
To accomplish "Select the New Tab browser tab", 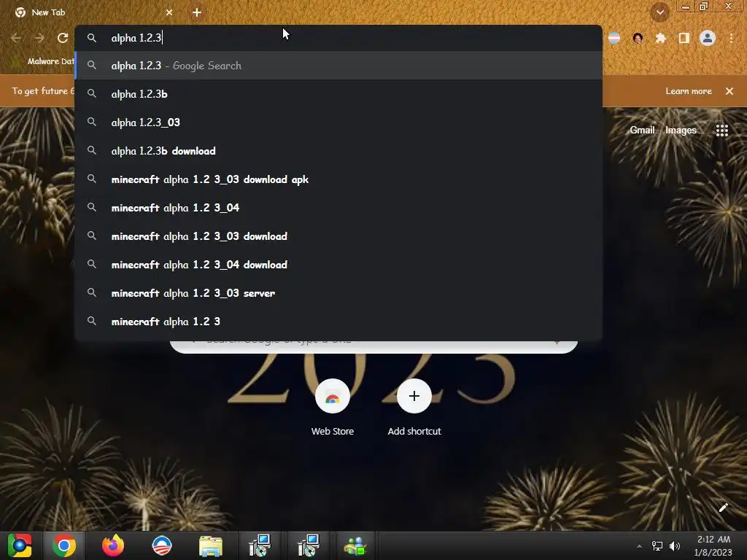I will (x=93, y=12).
